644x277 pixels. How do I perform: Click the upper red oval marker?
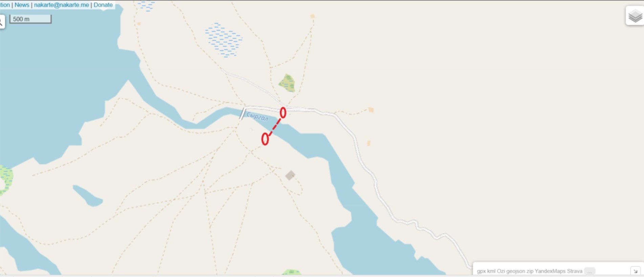(x=283, y=112)
